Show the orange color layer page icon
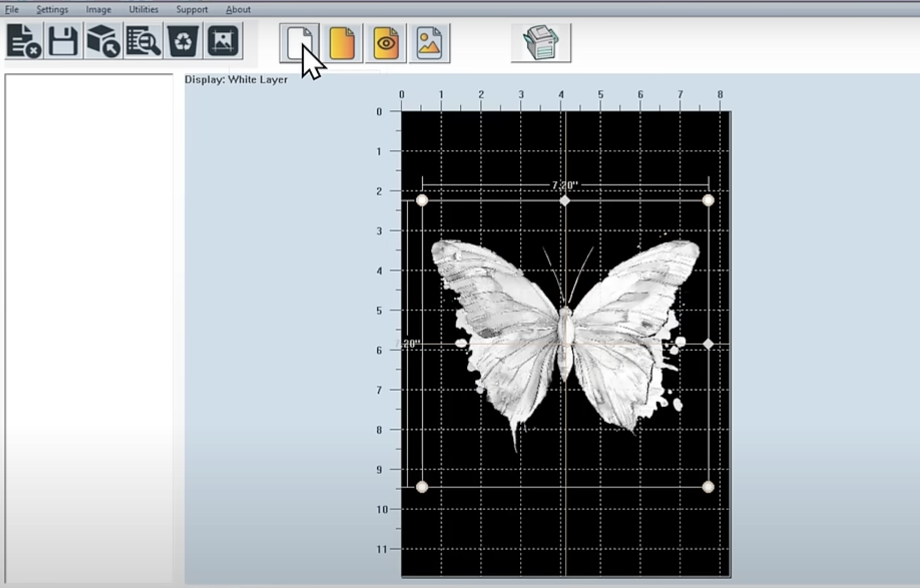The width and height of the screenshot is (920, 588). click(342, 43)
